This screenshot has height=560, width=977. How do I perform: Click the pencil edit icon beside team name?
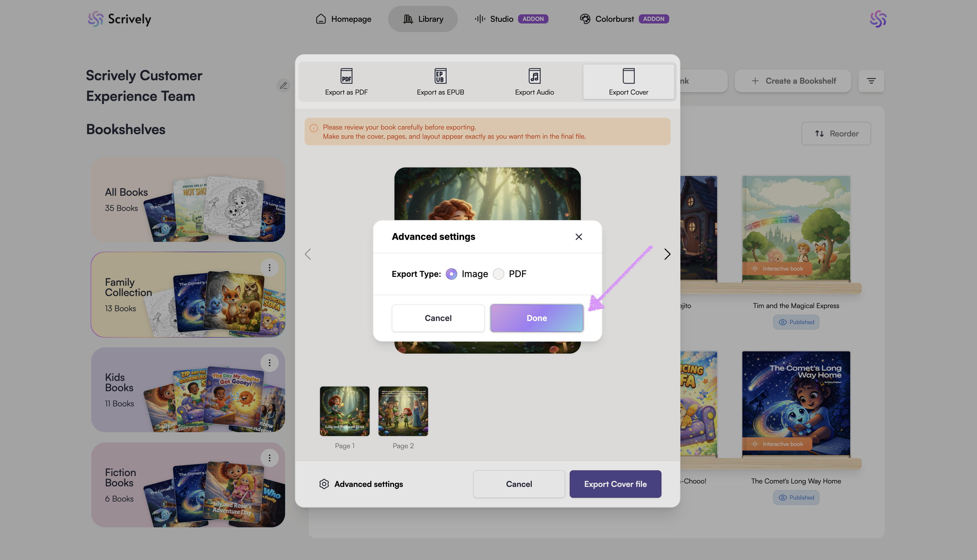283,85
